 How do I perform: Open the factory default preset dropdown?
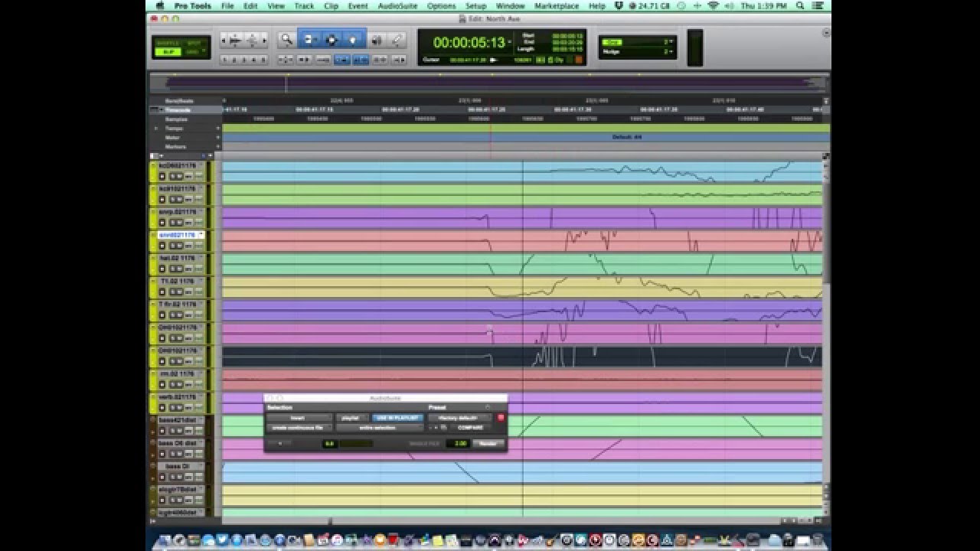tap(460, 418)
